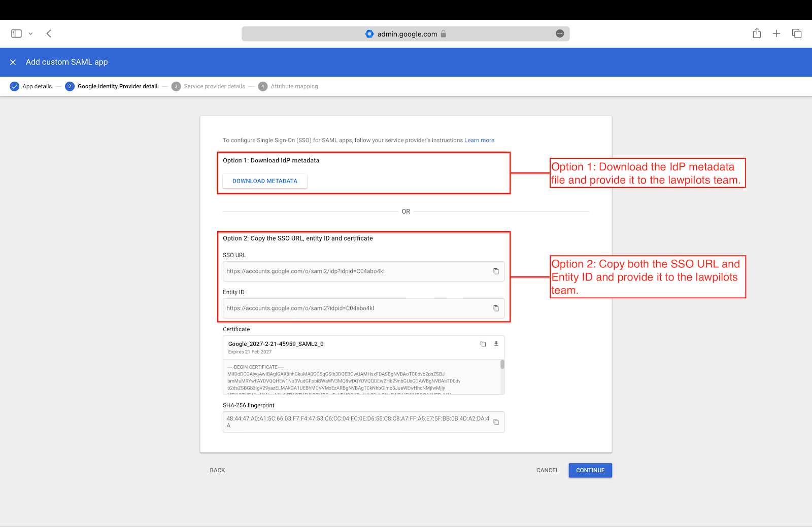Click the Entity ID field
The height and width of the screenshot is (527, 812).
(x=363, y=308)
